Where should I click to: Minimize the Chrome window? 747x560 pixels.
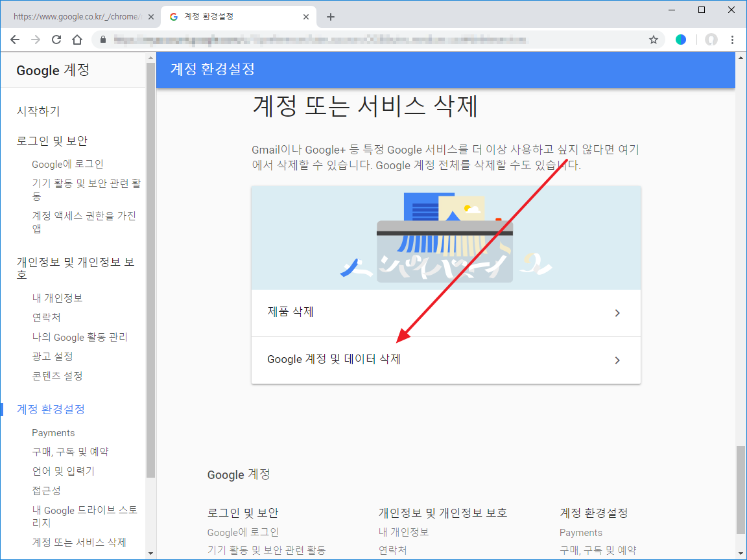pos(672,10)
